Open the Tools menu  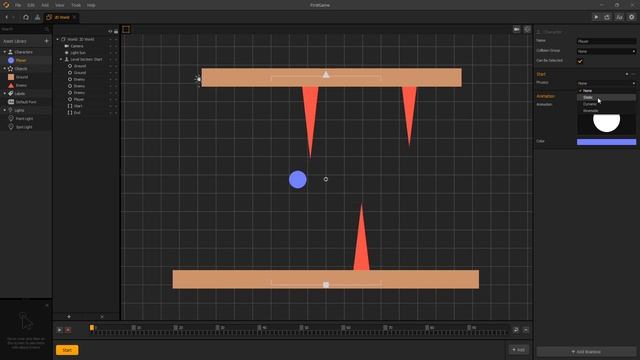(x=76, y=5)
